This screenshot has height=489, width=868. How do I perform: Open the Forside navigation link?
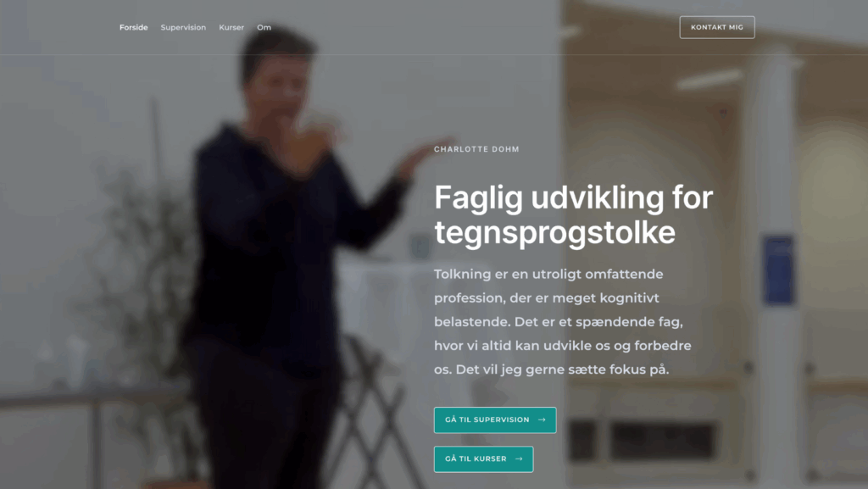pyautogui.click(x=133, y=27)
